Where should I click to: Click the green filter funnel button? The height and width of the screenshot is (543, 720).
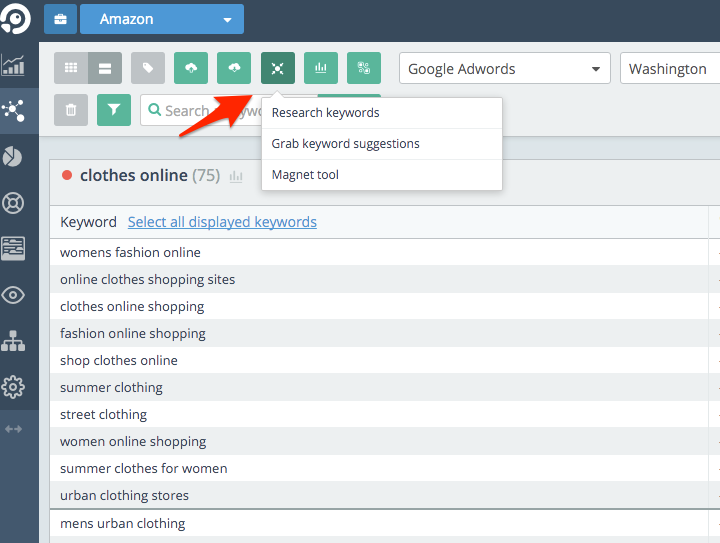[114, 110]
